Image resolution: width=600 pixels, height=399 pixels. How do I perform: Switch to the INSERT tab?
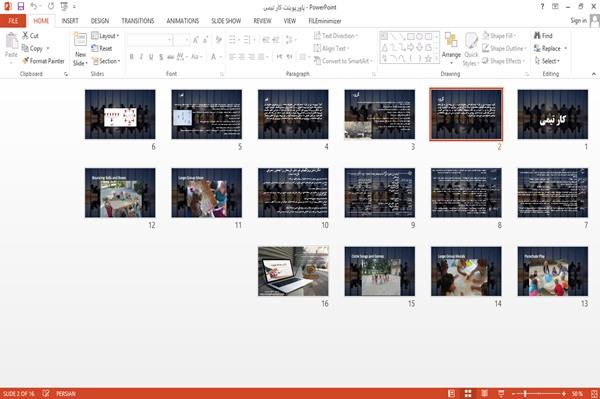point(70,21)
